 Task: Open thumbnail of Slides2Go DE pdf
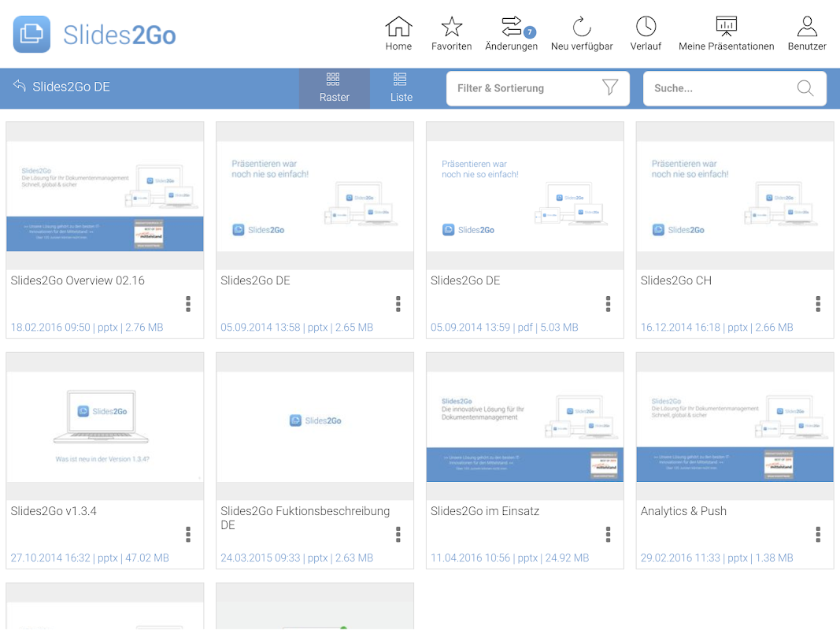point(525,196)
